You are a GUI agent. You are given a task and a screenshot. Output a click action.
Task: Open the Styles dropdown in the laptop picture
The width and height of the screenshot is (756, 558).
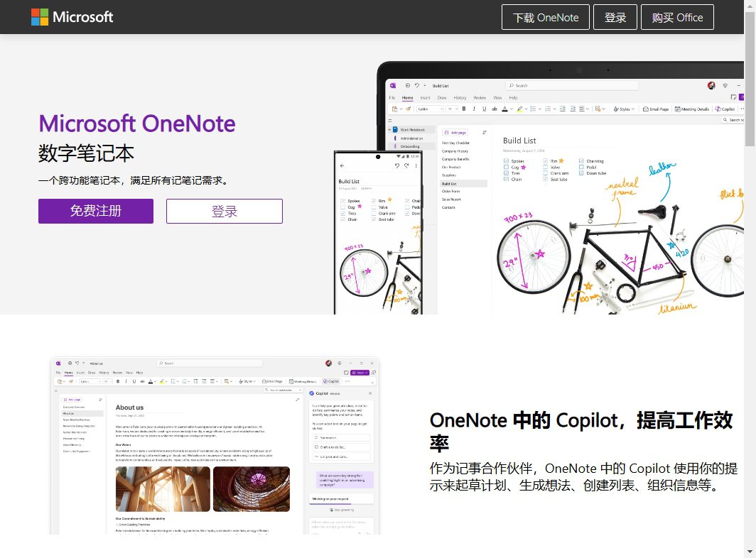[x=623, y=109]
